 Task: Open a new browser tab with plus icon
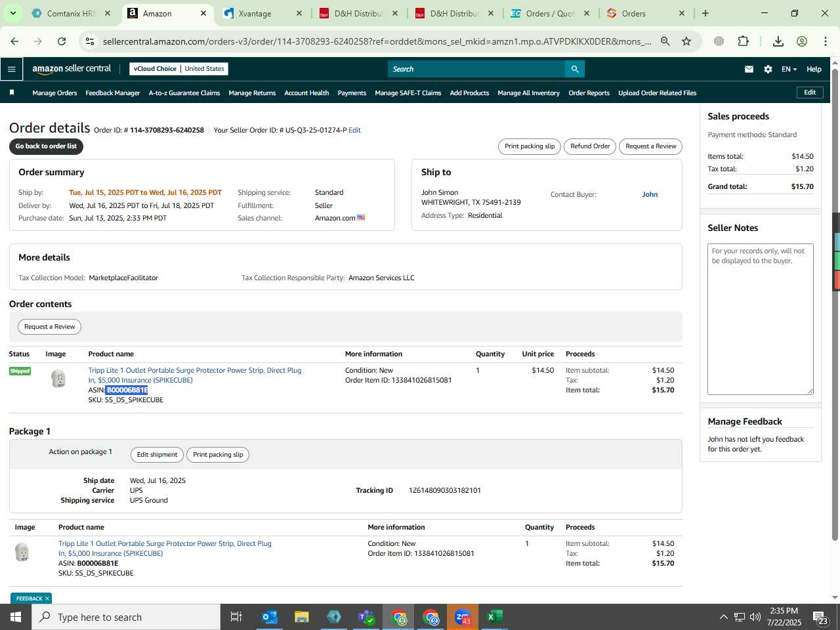(x=705, y=13)
